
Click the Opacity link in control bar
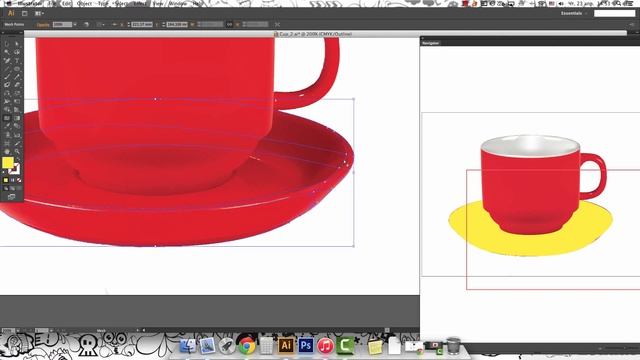click(x=43, y=24)
